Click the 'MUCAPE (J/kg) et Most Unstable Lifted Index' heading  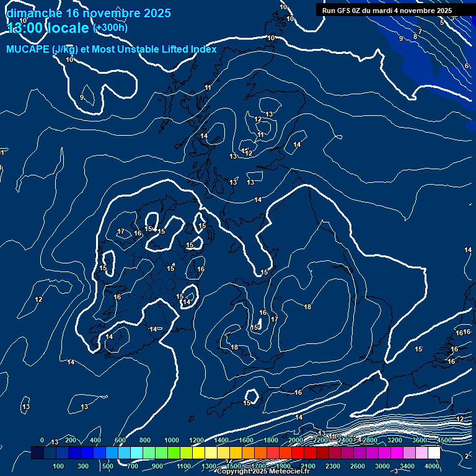[112, 49]
